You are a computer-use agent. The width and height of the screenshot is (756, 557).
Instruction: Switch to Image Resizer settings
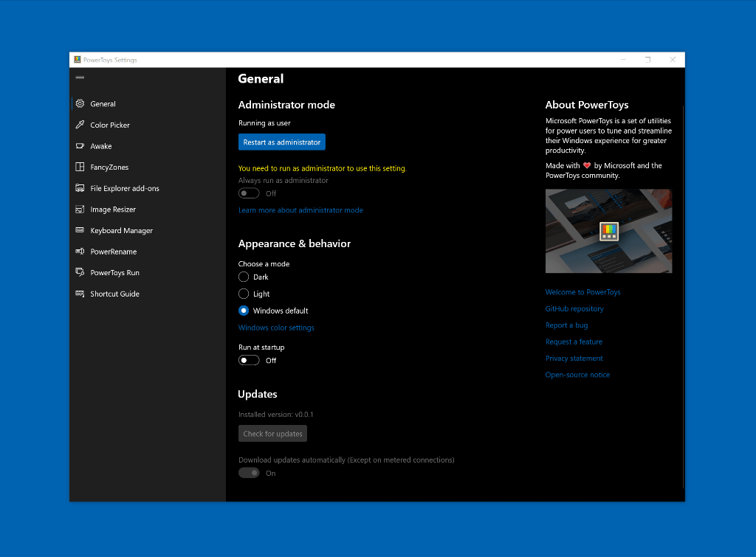[148, 210]
